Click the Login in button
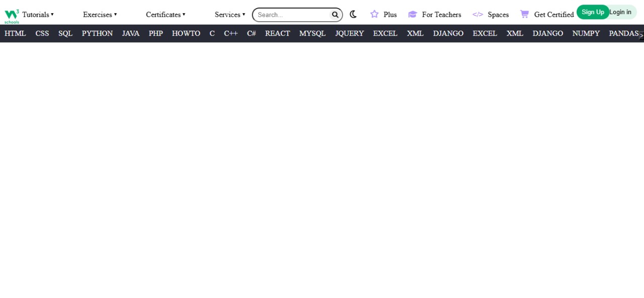 click(x=621, y=12)
